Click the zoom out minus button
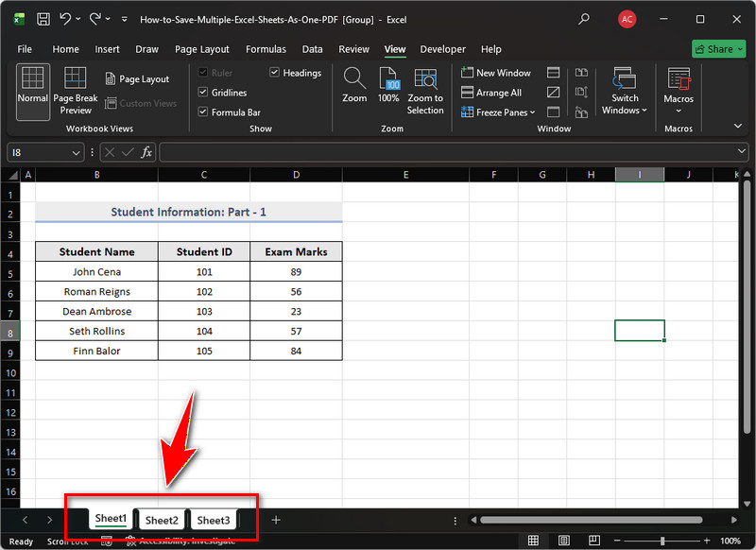The width and height of the screenshot is (756, 550). pos(617,541)
